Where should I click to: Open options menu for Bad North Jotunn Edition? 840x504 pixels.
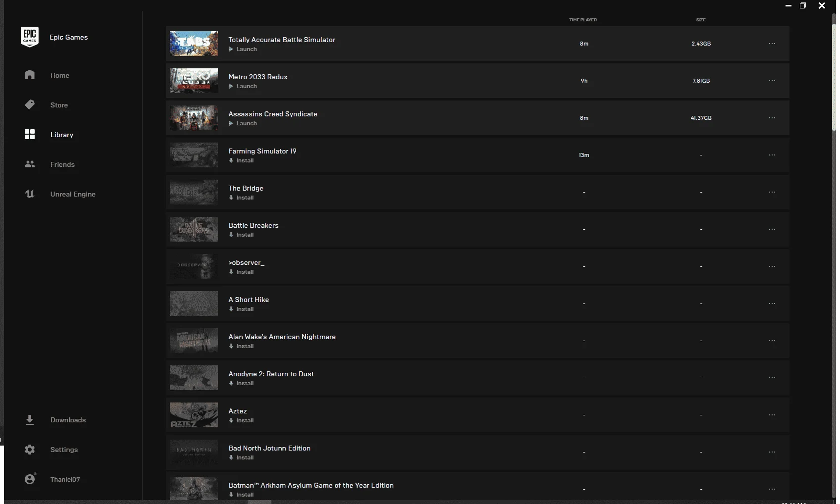click(x=772, y=452)
